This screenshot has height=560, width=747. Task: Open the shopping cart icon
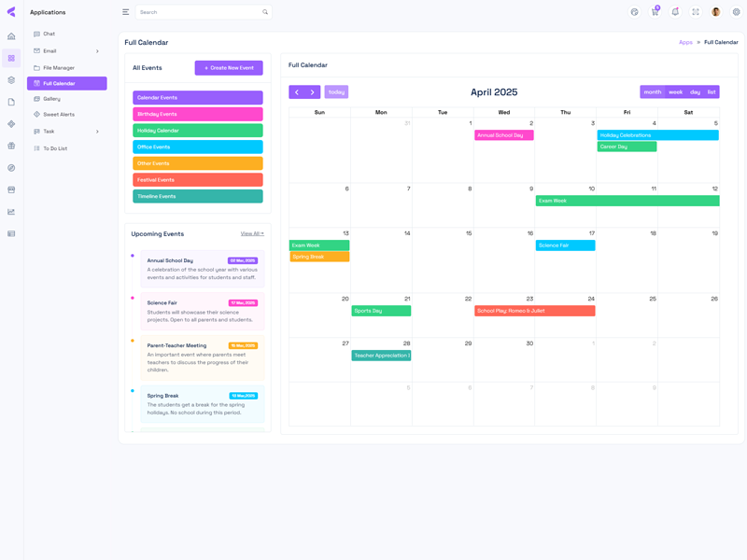point(655,12)
